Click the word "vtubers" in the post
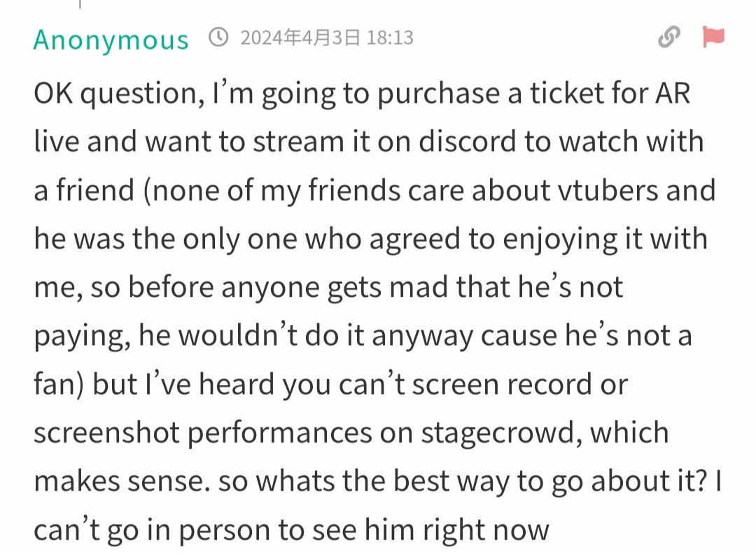This screenshot has width=756, height=553. 608,190
